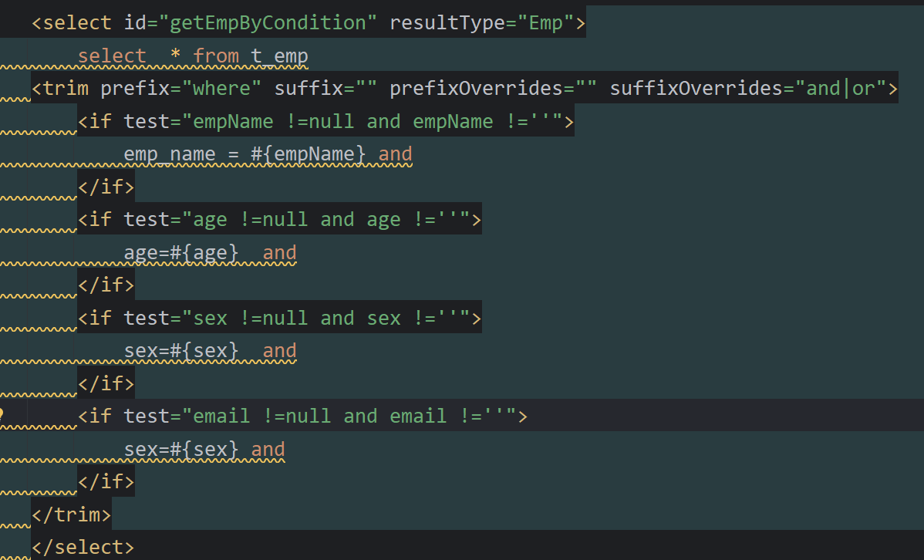Click the closing select tag
The image size is (924, 560).
click(83, 547)
